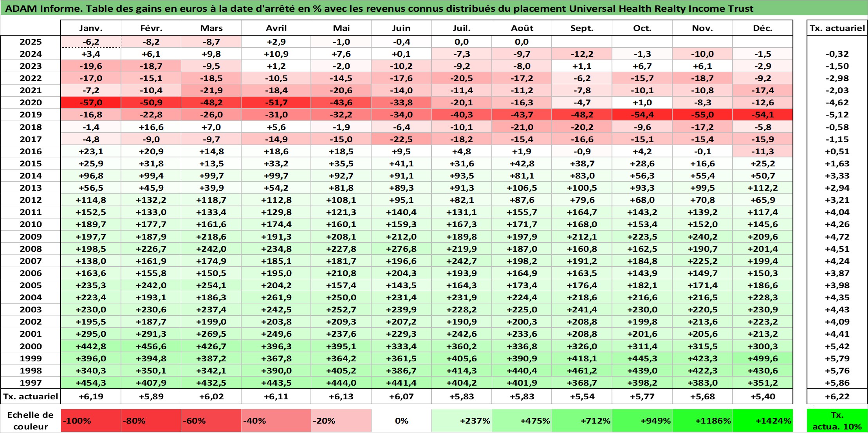Click the -100% red color scale swatch
868x433 pixels.
click(91, 421)
